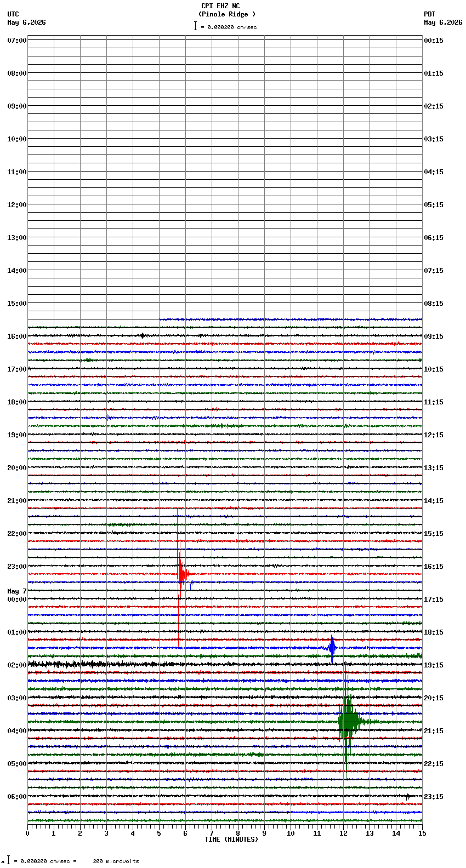Click the '07:00' UTC time label
This screenshot has width=466, height=868.
tap(17, 41)
